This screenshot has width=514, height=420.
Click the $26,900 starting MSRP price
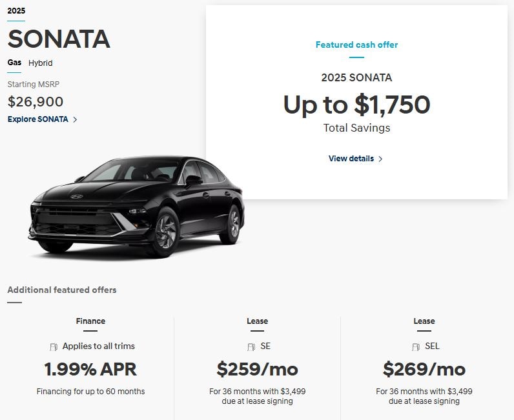(x=36, y=101)
